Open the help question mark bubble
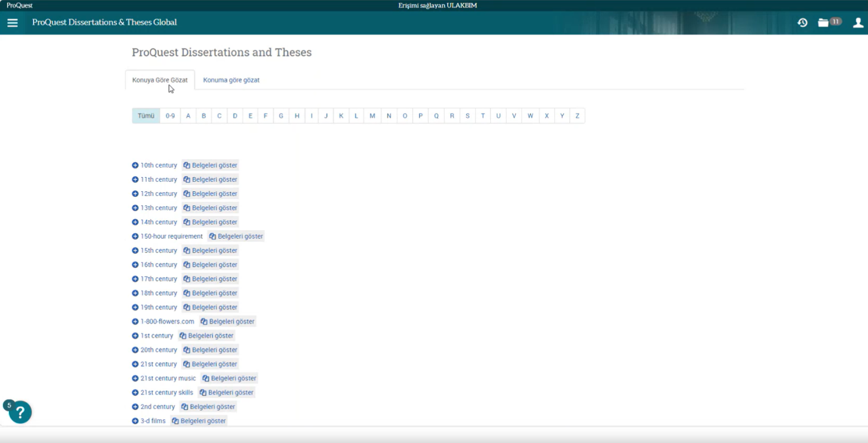The image size is (868, 443). (20, 413)
